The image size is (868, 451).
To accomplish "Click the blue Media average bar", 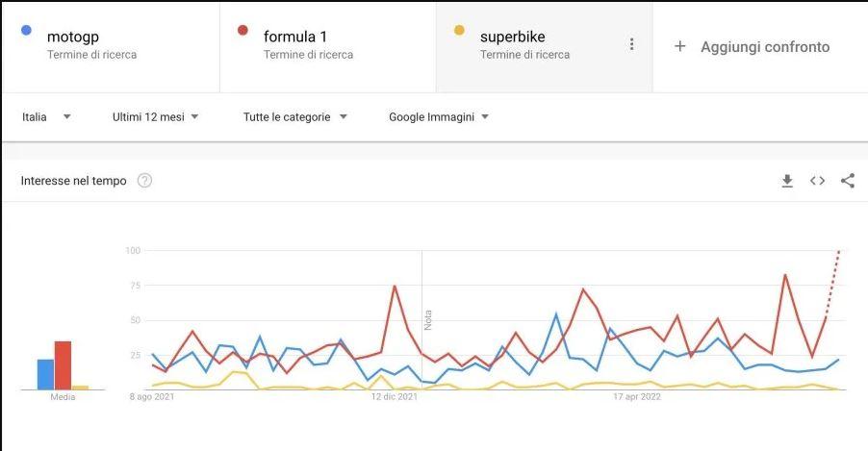I will 45,375.
